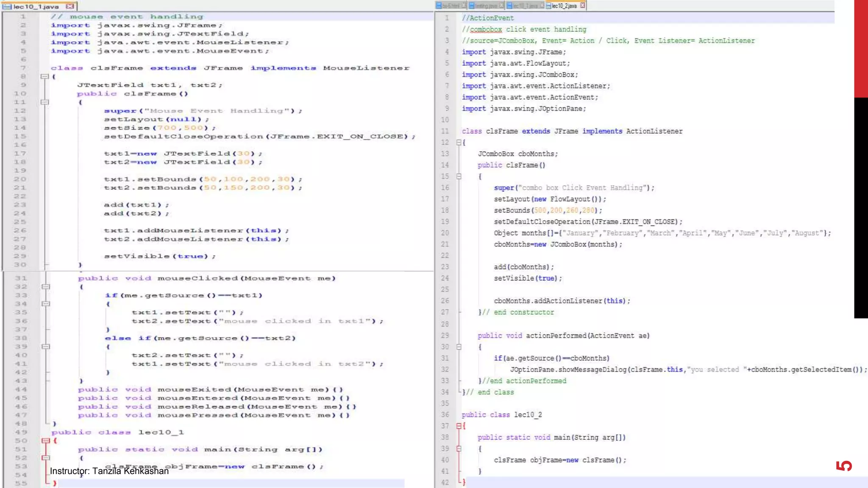Collapse the actionPerformed fold at line 30

pyautogui.click(x=459, y=347)
